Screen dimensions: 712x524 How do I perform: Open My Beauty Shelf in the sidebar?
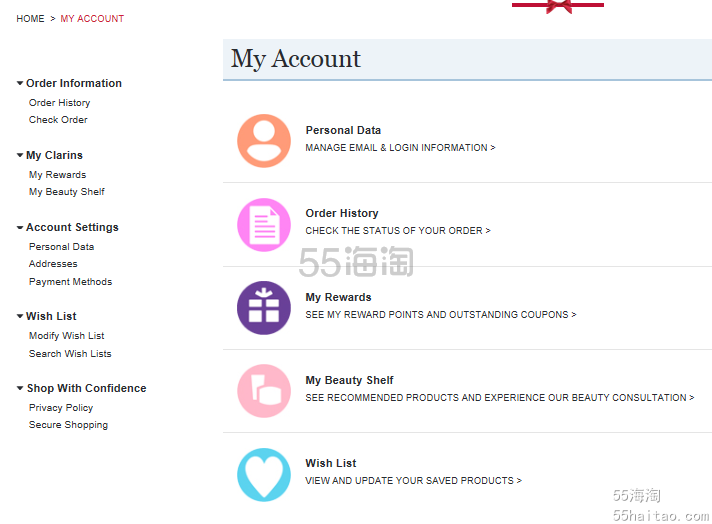tap(67, 192)
